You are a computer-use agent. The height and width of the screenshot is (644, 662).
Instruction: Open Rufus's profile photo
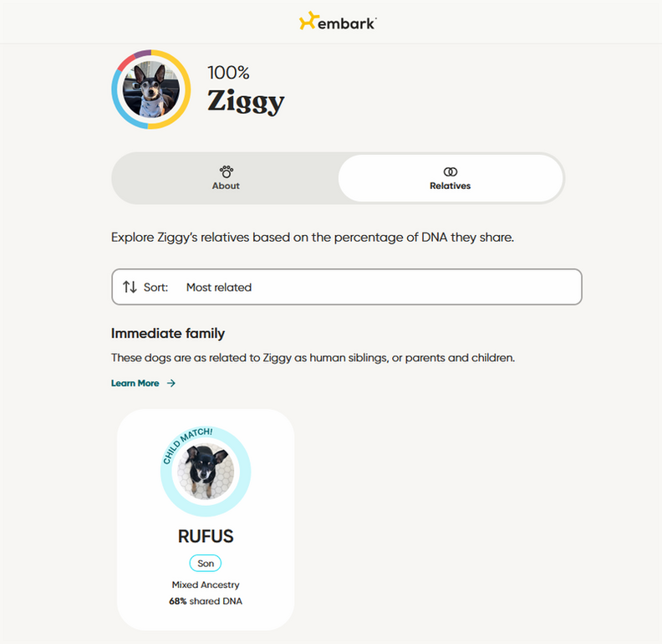tap(205, 473)
